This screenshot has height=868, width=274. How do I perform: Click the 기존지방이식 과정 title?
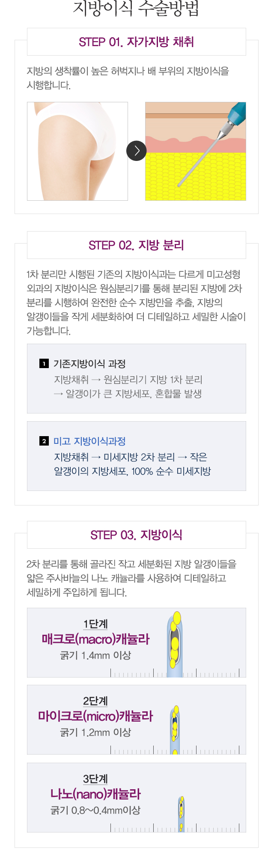point(89,364)
